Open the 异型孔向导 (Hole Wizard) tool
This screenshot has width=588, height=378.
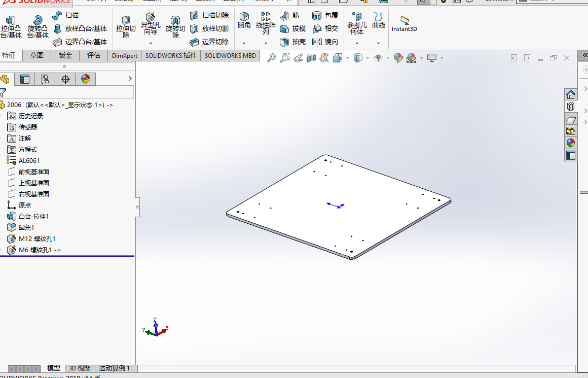150,19
